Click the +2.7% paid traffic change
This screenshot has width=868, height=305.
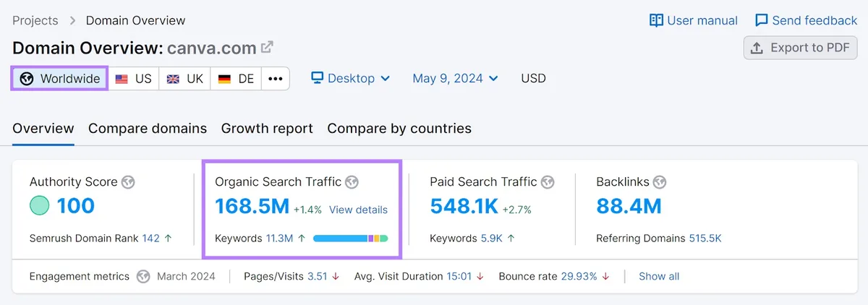516,210
